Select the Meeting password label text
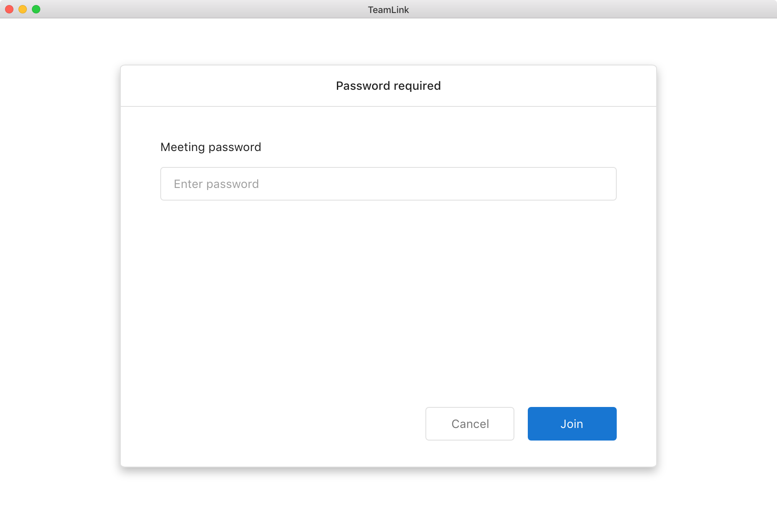The image size is (777, 532). [211, 147]
